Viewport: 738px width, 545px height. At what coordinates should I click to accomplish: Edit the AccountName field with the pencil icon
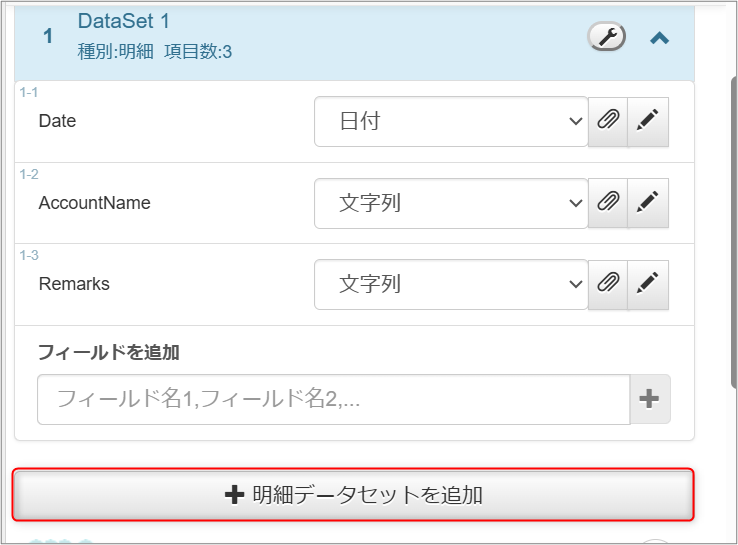click(x=648, y=203)
